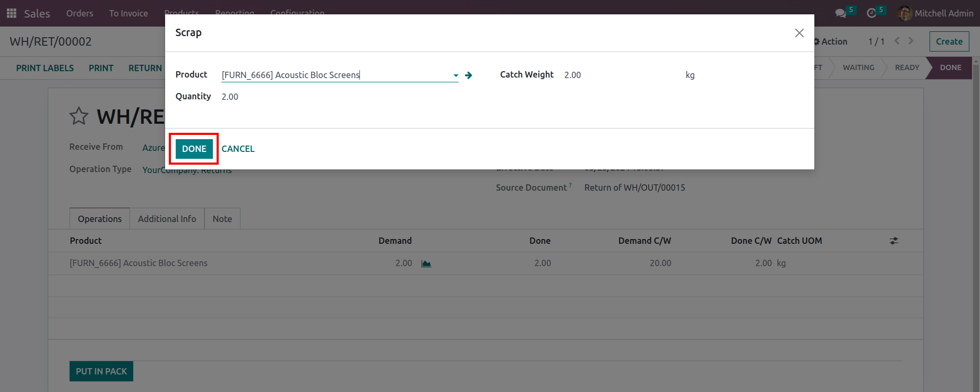The image size is (980, 392).
Task: Click the Demand column header
Action: pyautogui.click(x=395, y=241)
